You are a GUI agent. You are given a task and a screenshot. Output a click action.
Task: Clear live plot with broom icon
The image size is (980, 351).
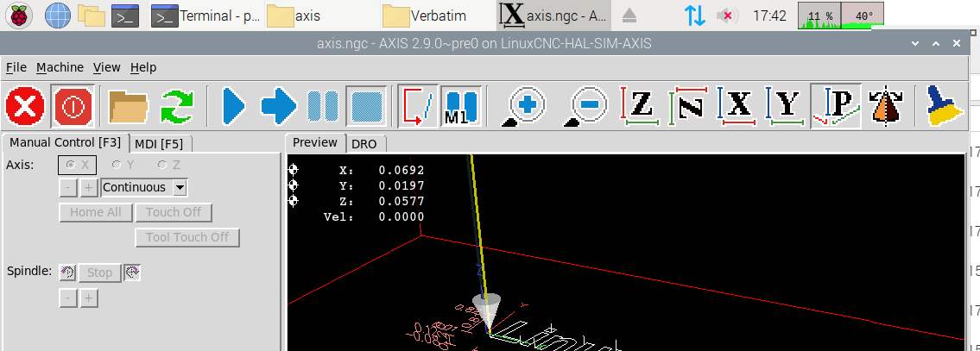coord(944,105)
